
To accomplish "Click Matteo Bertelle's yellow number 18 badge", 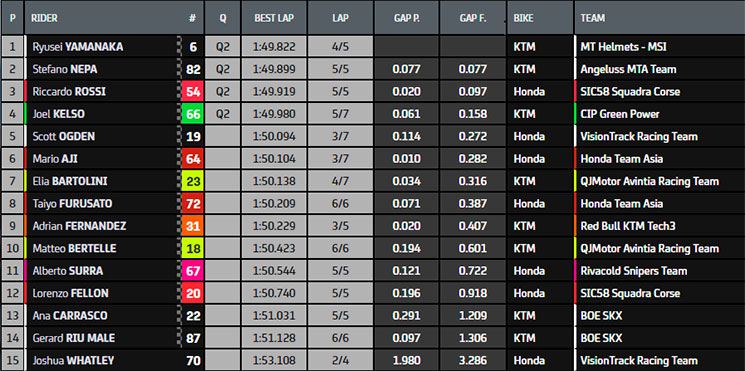I will tap(192, 248).
